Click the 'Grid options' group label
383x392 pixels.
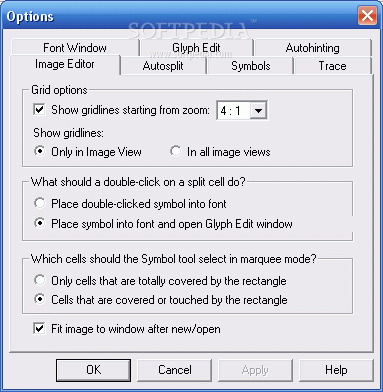coord(59,90)
